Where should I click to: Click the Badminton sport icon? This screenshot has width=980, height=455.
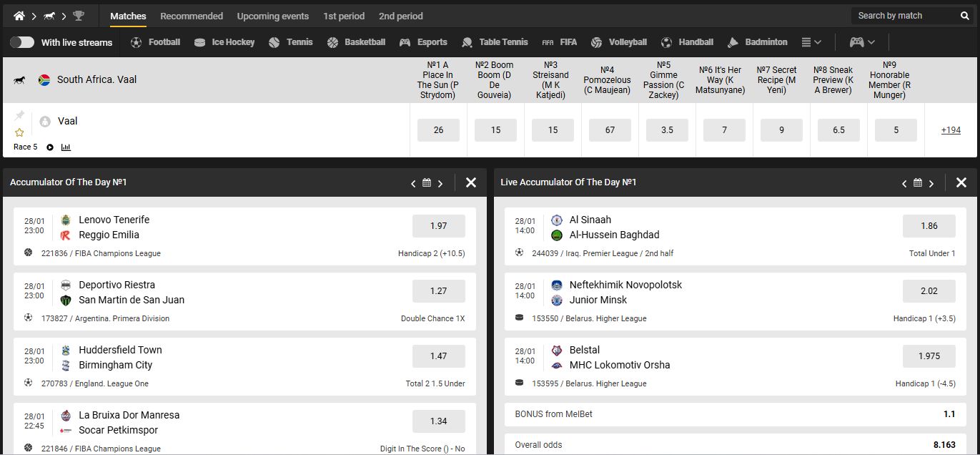pyautogui.click(x=732, y=41)
